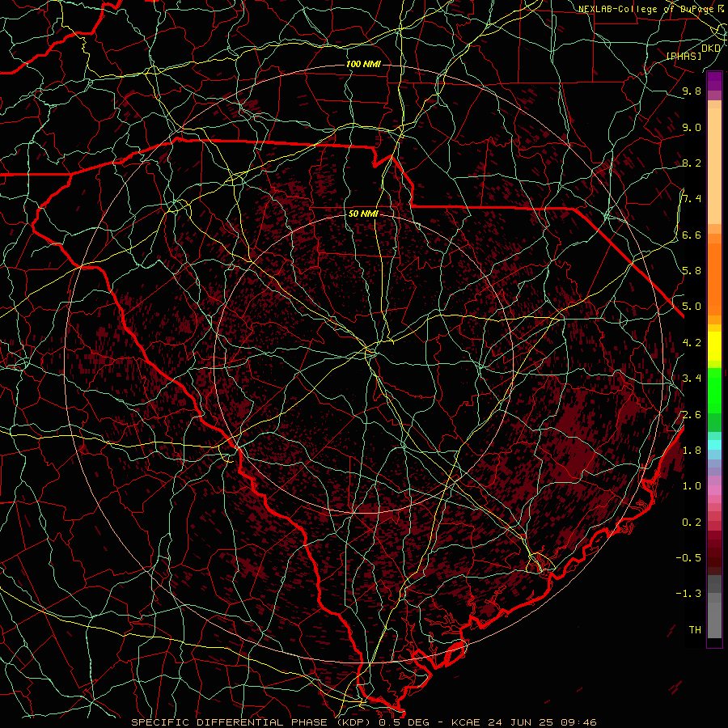
Task: Select the -1.3 legend value
Action: pyautogui.click(x=688, y=594)
